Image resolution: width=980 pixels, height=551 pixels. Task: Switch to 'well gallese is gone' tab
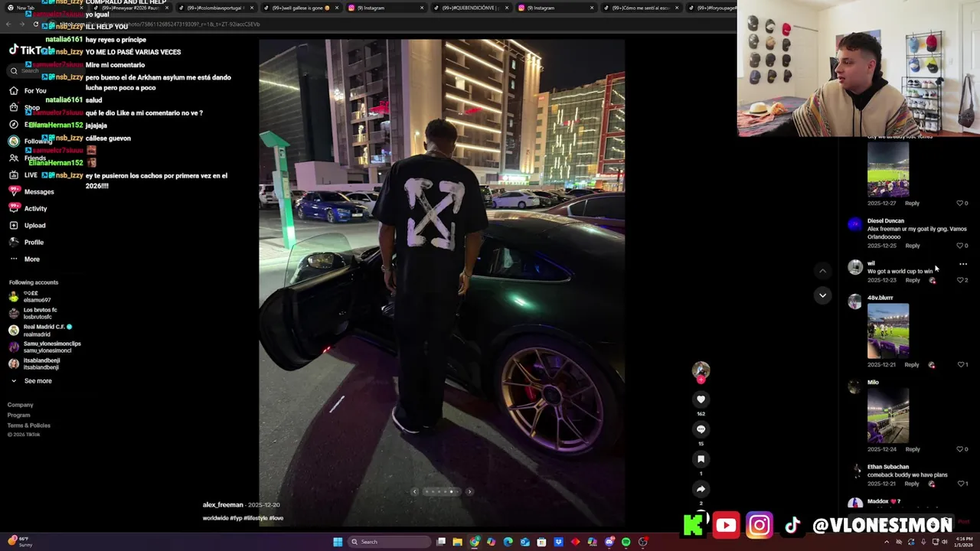tap(300, 8)
